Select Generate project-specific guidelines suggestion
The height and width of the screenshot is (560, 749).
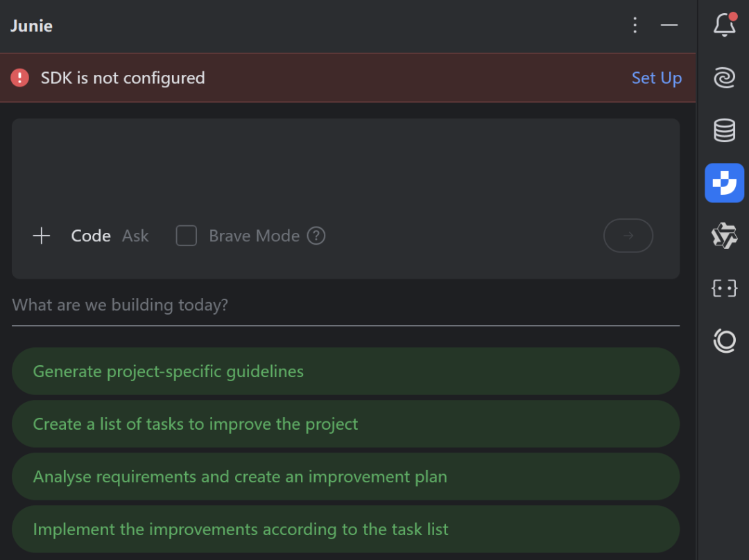pos(346,371)
